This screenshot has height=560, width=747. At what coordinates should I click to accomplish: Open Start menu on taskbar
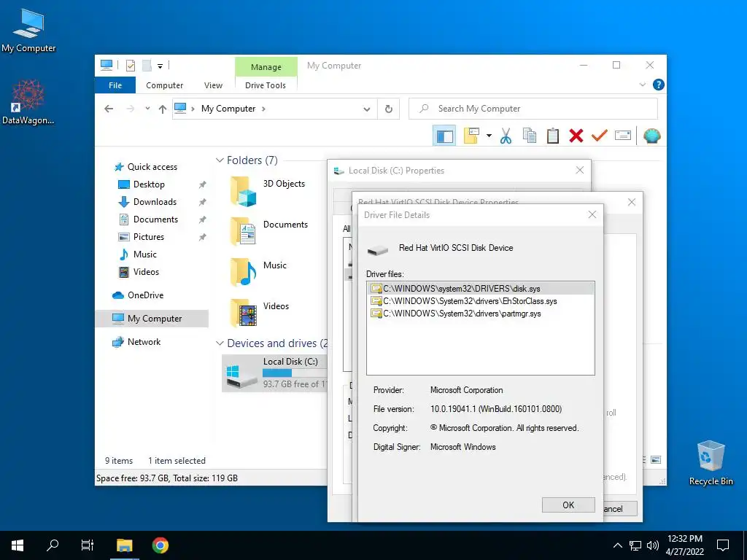coord(18,545)
